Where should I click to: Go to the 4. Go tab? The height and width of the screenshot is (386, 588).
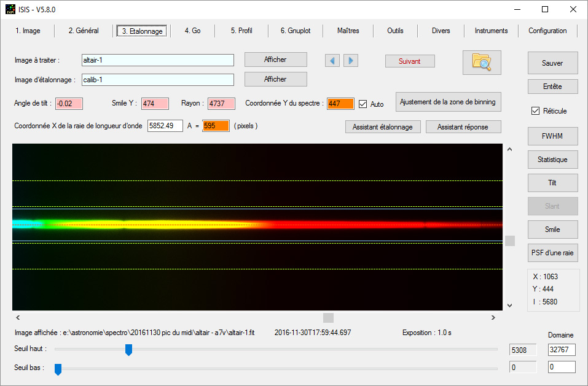click(192, 31)
